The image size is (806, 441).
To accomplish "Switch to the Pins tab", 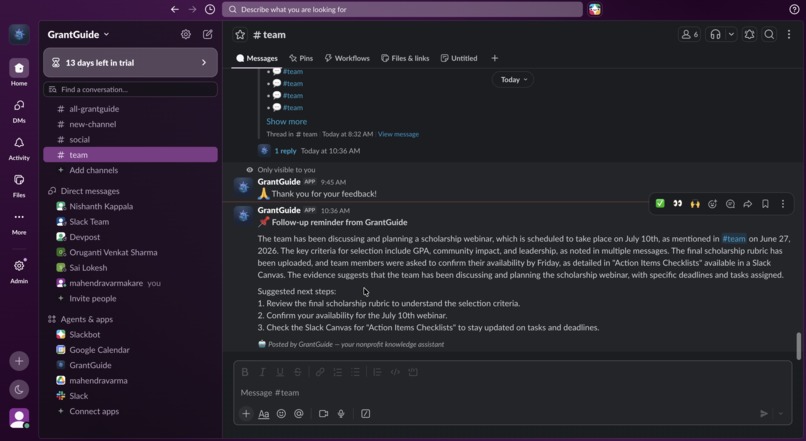I will coord(301,58).
